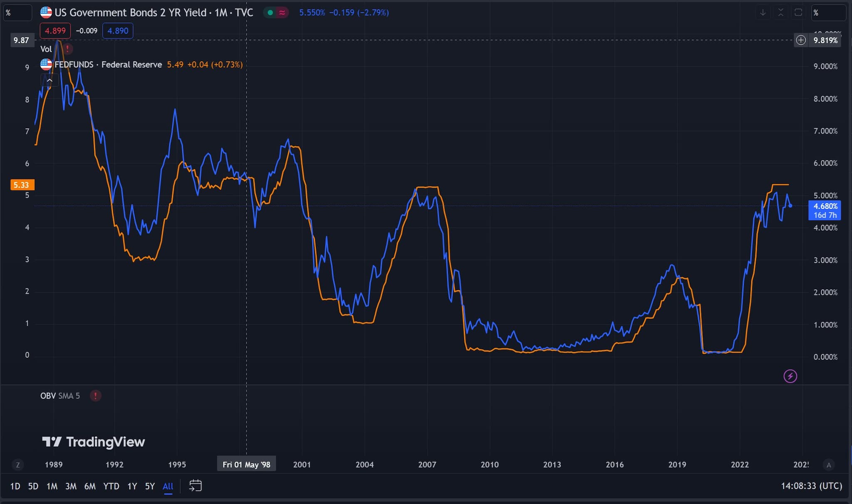The image size is (852, 504).
Task: Click 2010 on the time axis
Action: [490, 464]
